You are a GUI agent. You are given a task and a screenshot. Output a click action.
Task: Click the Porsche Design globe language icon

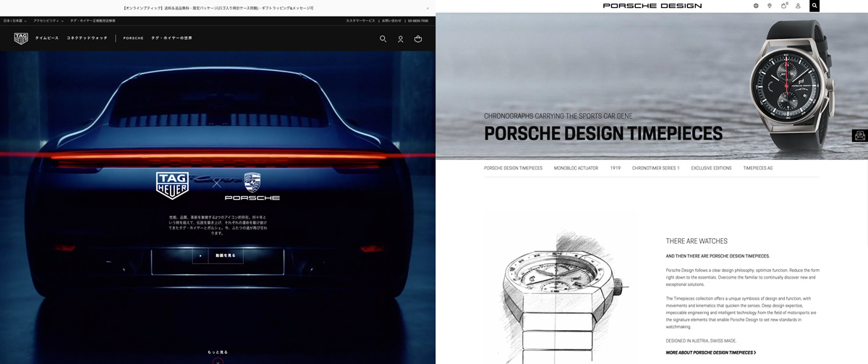(756, 6)
